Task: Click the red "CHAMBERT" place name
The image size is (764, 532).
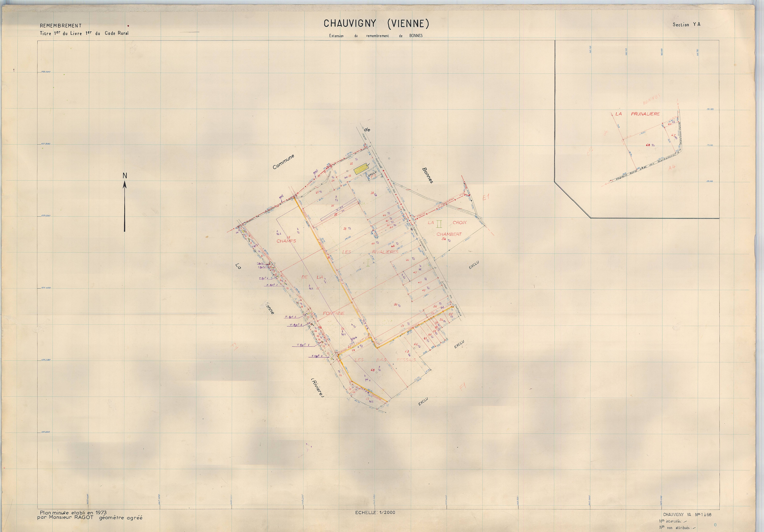Action: coord(449,234)
